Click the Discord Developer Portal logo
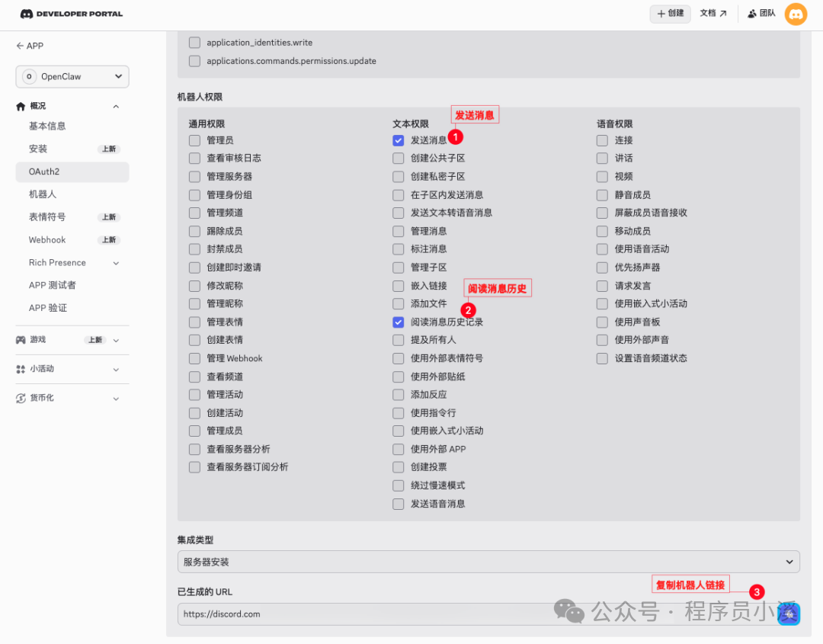 coord(72,14)
